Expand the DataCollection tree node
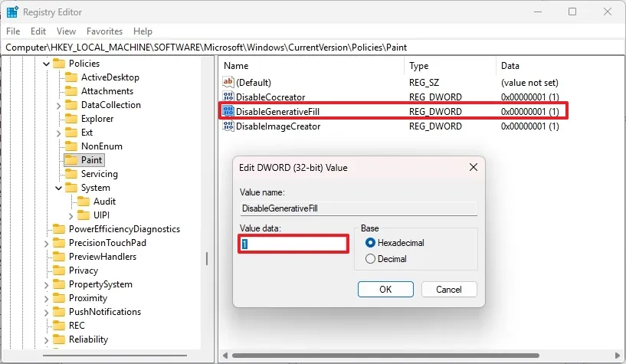Screen dimensions: 626x364 click(x=59, y=106)
